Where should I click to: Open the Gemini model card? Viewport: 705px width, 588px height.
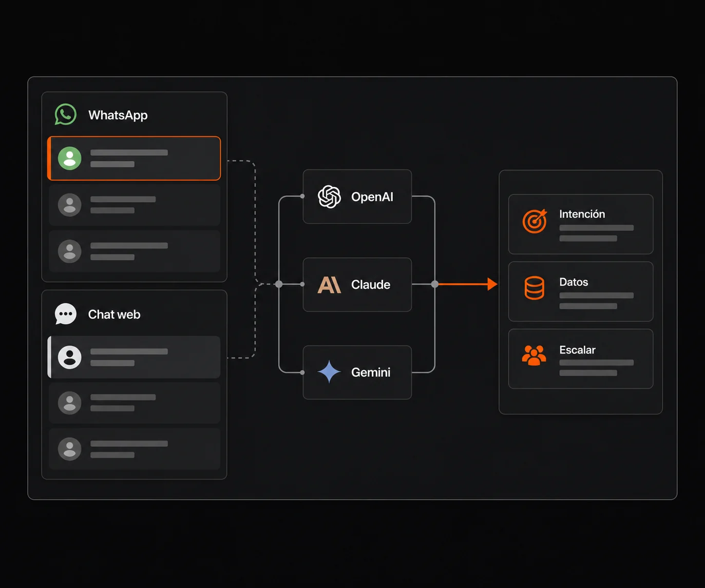click(357, 372)
